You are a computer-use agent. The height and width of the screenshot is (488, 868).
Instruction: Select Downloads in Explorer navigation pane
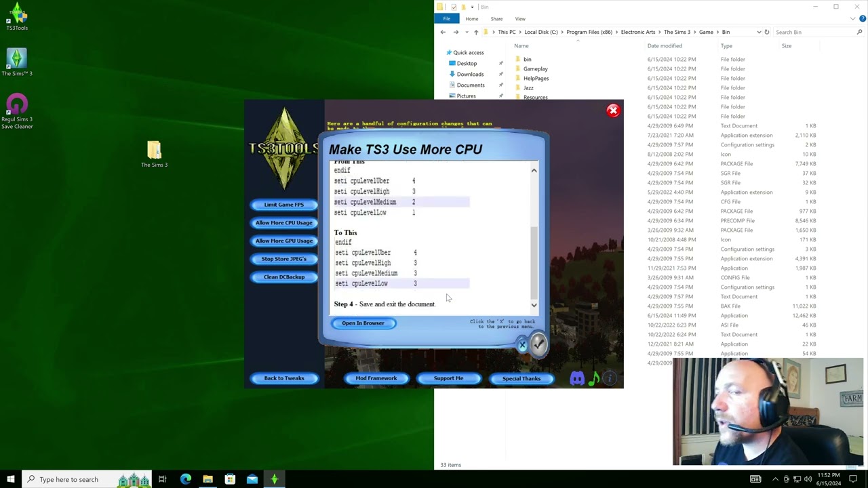tap(470, 74)
